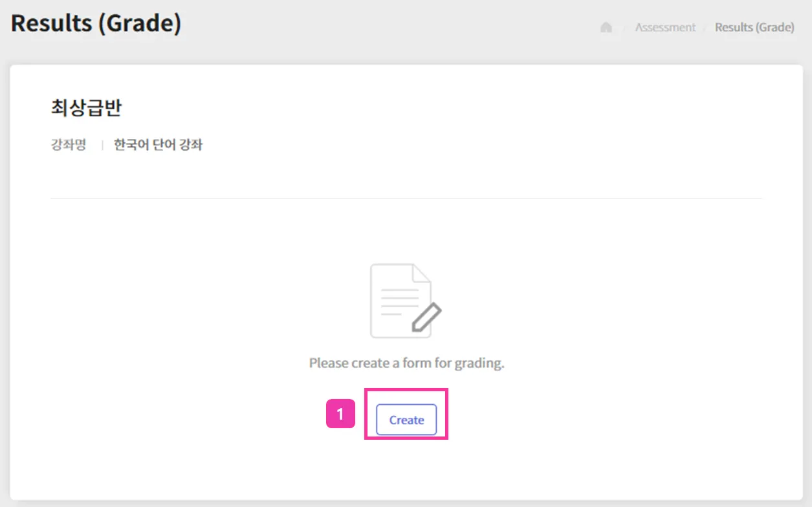The height and width of the screenshot is (507, 812).
Task: Select the course name 한국어 단어 강좌
Action: pos(159,145)
